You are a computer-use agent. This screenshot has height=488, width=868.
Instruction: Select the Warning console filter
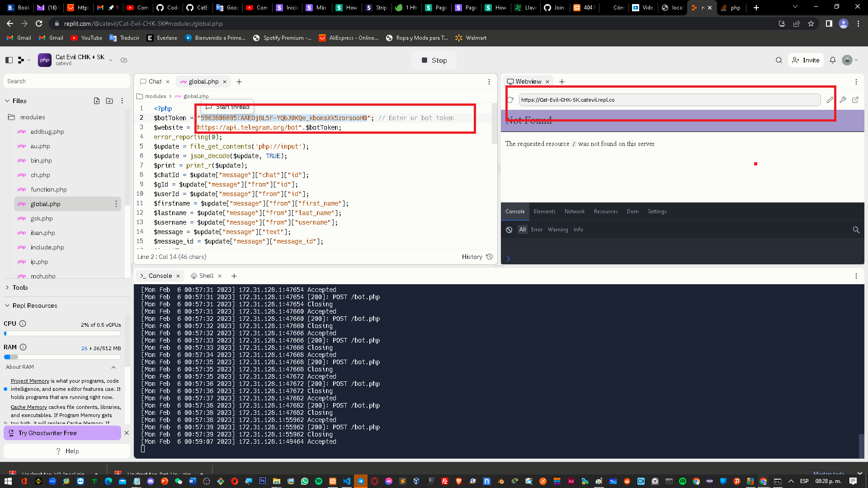click(557, 230)
